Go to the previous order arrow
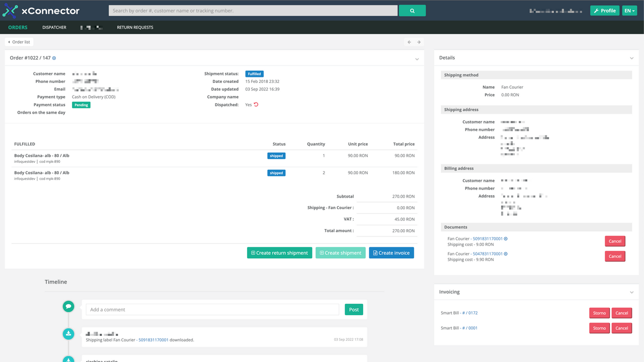Viewport: 644px width, 362px height. [409, 42]
